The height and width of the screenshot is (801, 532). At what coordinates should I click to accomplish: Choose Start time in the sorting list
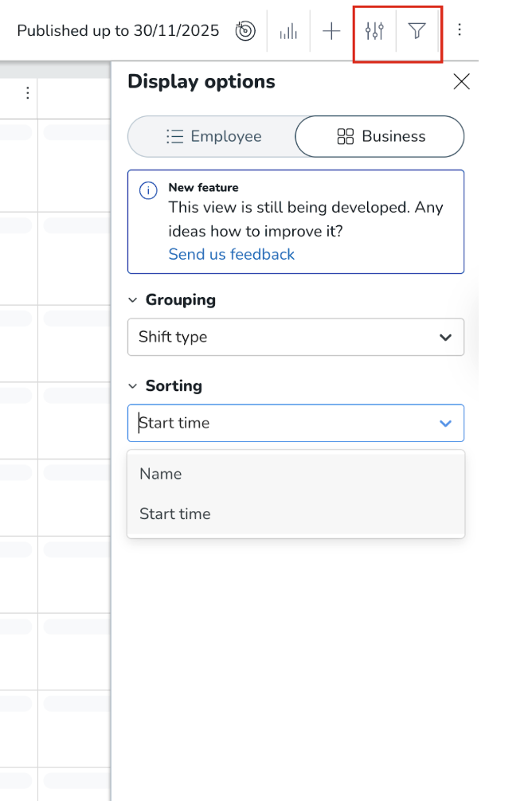click(x=175, y=514)
